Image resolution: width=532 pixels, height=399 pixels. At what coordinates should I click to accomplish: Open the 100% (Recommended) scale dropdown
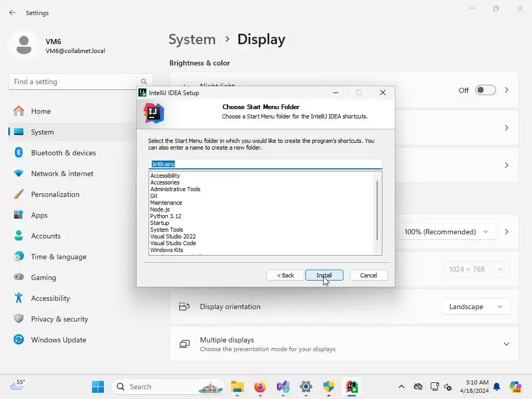pos(447,232)
